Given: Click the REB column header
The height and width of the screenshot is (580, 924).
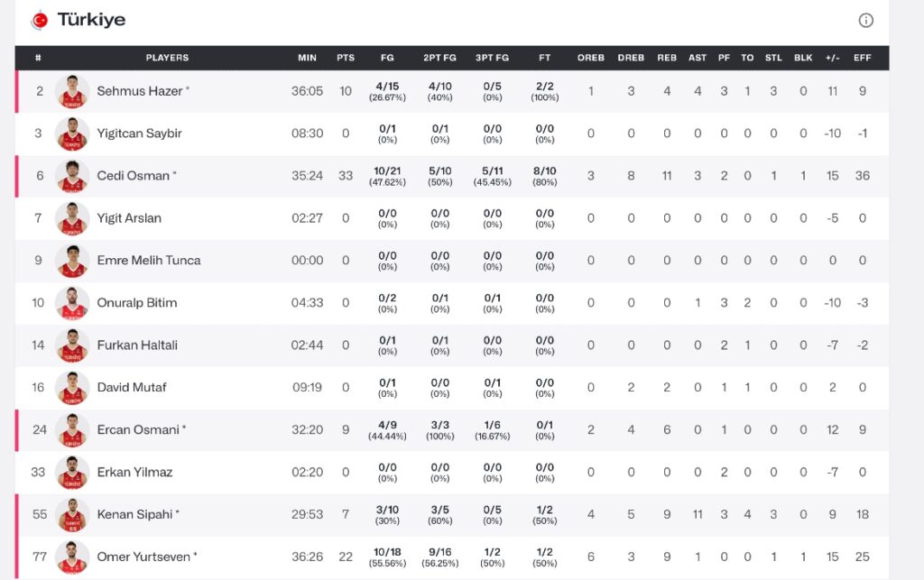Looking at the screenshot, I should click(x=667, y=58).
